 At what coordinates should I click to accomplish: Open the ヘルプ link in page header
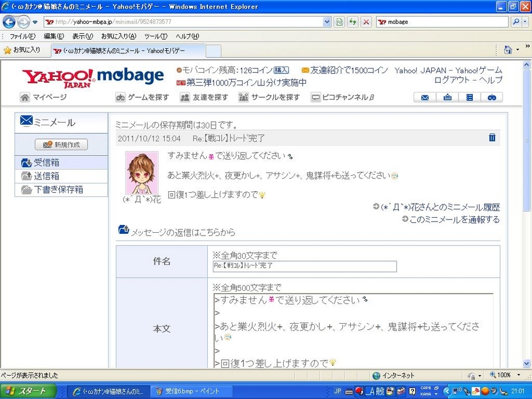[490, 80]
